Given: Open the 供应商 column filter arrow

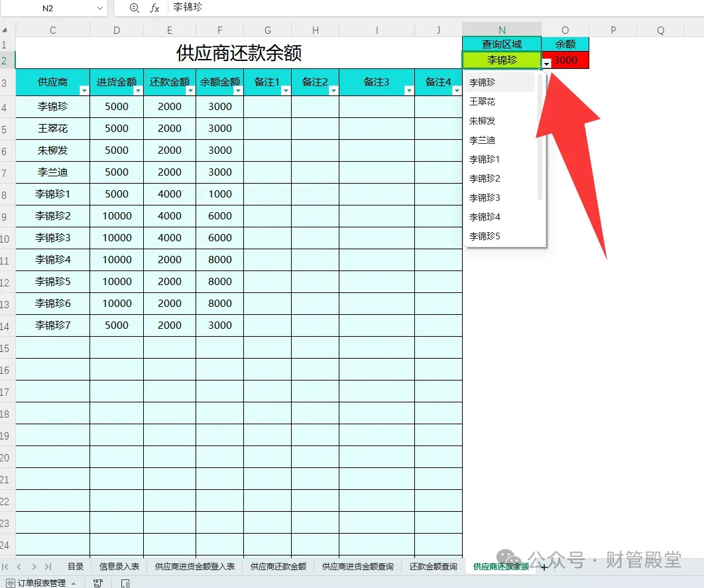Looking at the screenshot, I should pyautogui.click(x=84, y=91).
